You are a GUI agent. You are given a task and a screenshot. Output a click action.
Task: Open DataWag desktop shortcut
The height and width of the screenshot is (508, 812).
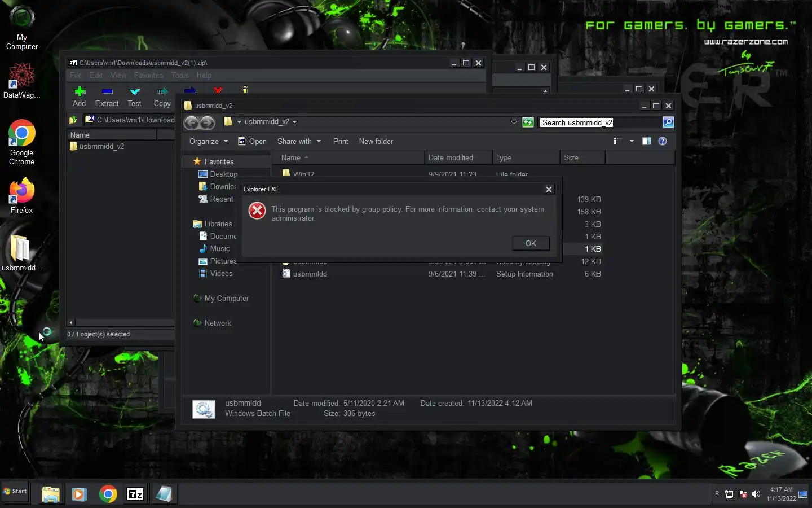coord(22,81)
